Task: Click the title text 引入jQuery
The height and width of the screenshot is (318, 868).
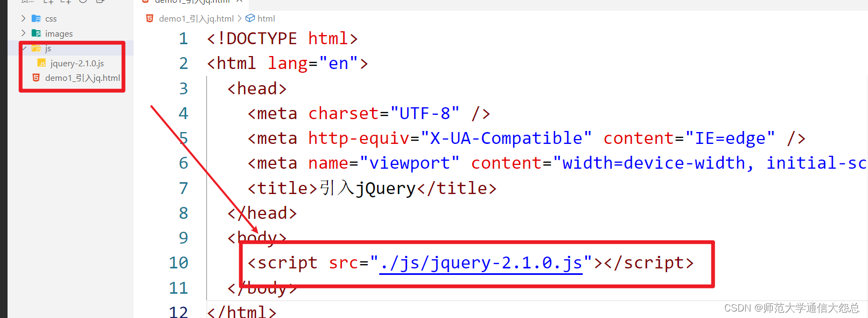Action: tap(367, 188)
